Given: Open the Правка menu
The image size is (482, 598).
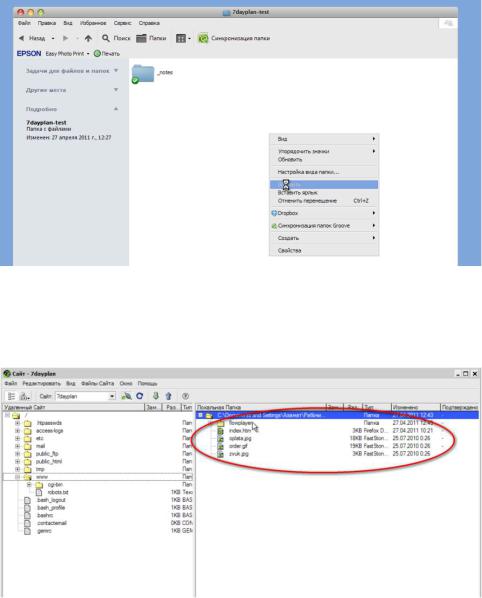Looking at the screenshot, I should pyautogui.click(x=47, y=23).
